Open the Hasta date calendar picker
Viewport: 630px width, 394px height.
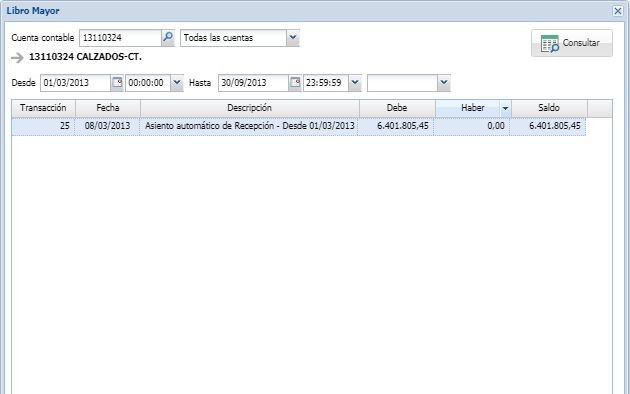click(295, 83)
